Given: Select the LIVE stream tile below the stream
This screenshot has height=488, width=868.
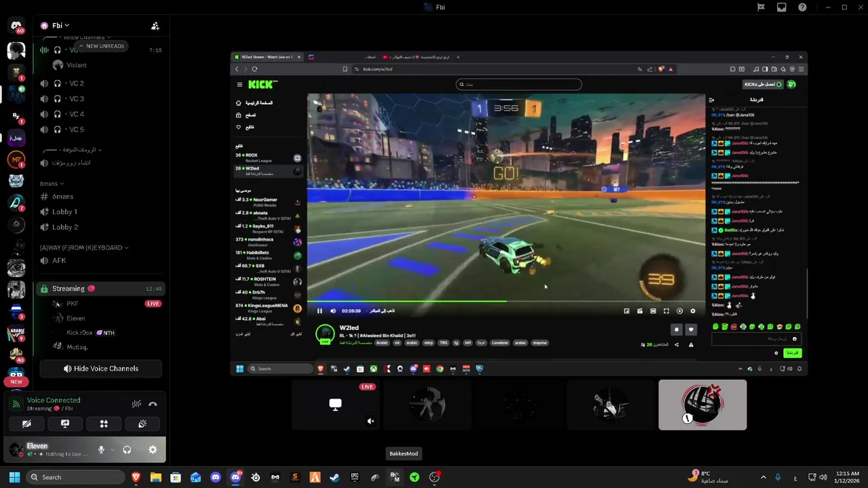Looking at the screenshot, I should [x=335, y=405].
